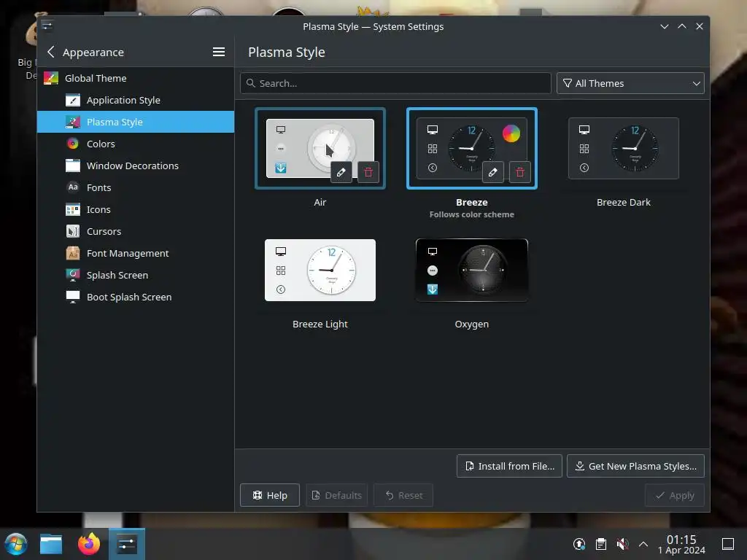Open the clock showing 01:15
747x560 pixels.
[x=681, y=544]
